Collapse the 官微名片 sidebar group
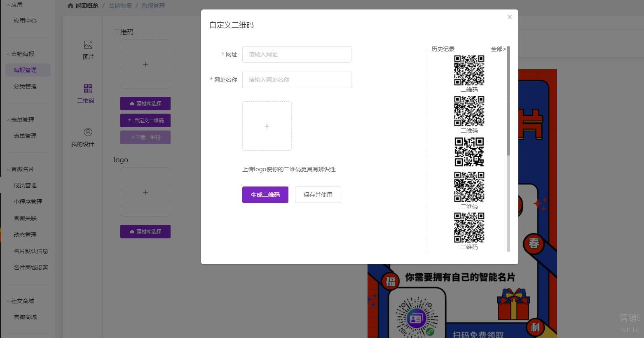644x338 pixels. 20,169
